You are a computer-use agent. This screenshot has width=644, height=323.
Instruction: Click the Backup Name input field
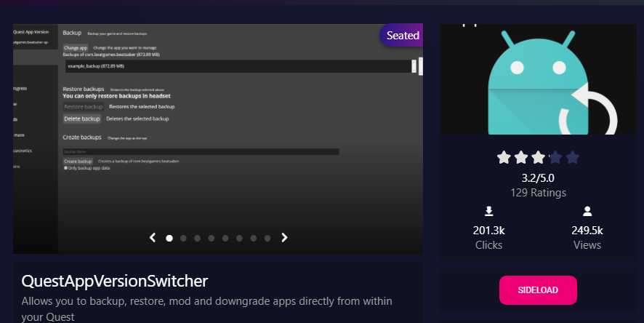201,151
